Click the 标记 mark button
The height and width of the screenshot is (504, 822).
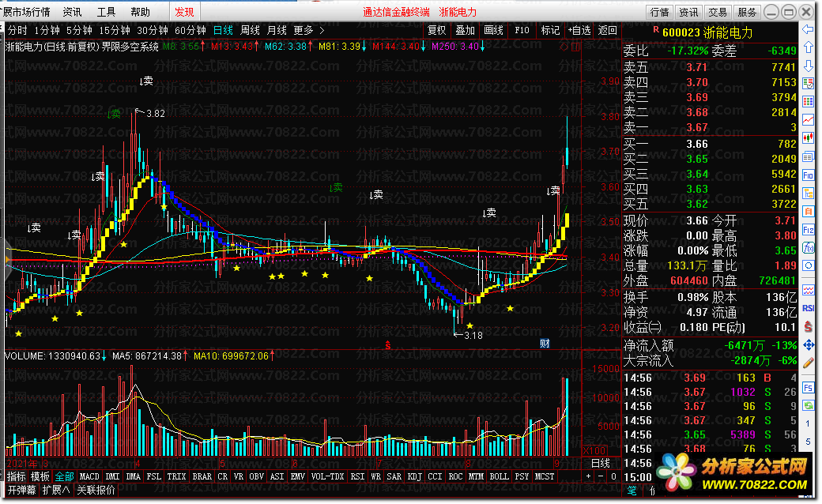pyautogui.click(x=550, y=30)
